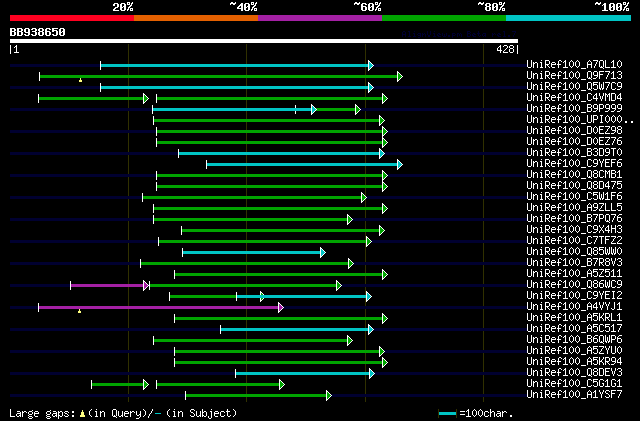The image size is (640, 421).
Task: Select the UniRef100_C4VMD4 hit label
Action: [x=574, y=97]
